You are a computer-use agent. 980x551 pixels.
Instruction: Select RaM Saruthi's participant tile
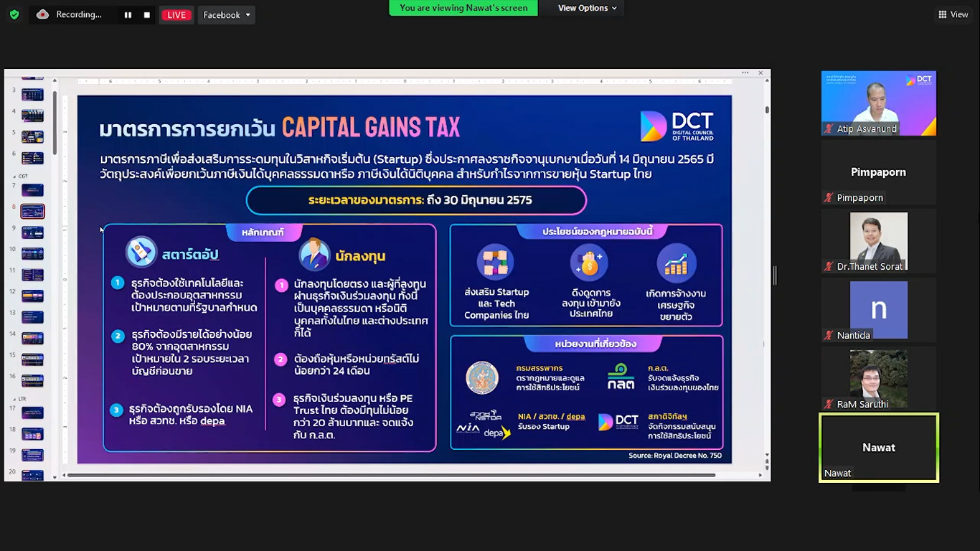coord(879,379)
